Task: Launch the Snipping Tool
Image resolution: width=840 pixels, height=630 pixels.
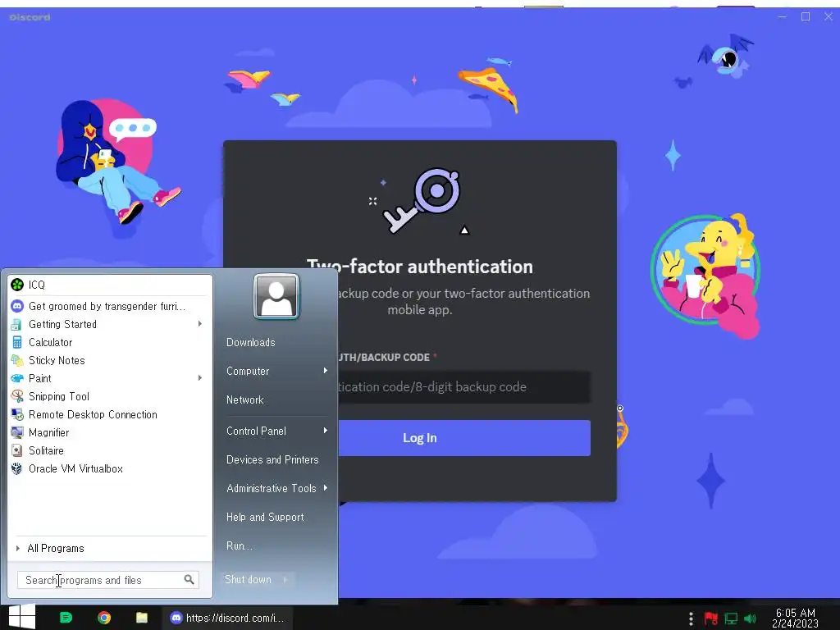Action: point(110,396)
